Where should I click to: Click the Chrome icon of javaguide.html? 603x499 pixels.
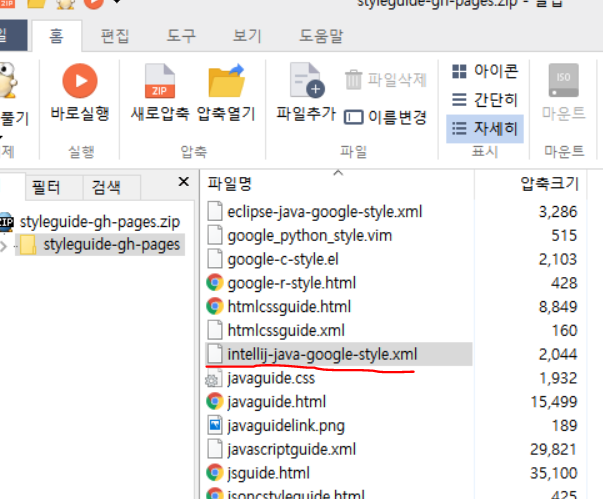(x=215, y=402)
